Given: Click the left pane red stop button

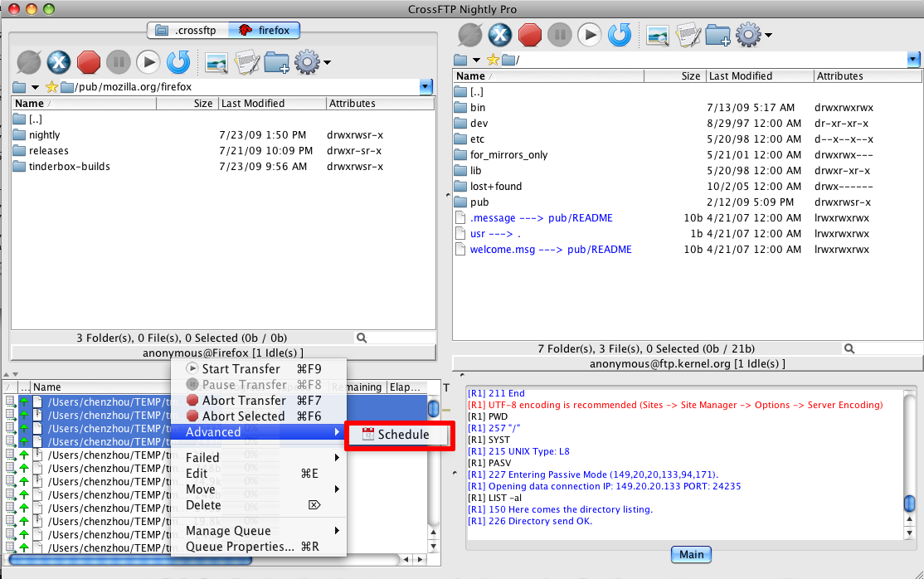Looking at the screenshot, I should click(x=89, y=62).
